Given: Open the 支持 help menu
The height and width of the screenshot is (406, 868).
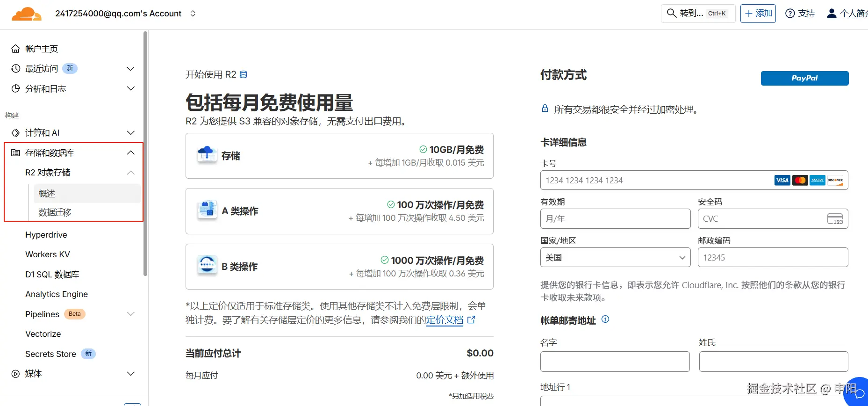Looking at the screenshot, I should click(800, 14).
